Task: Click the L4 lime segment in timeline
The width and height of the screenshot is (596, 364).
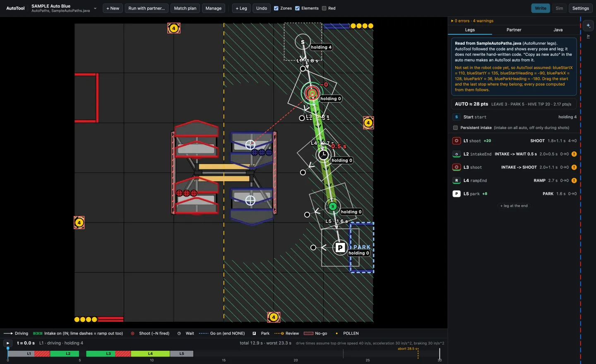Action: [x=150, y=354]
